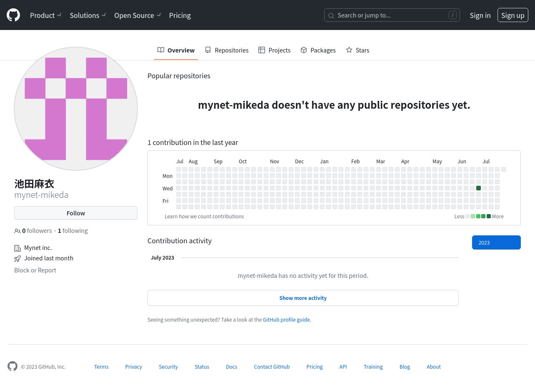Click the dark green contribution square in July
This screenshot has width=535, height=392.
478,188
